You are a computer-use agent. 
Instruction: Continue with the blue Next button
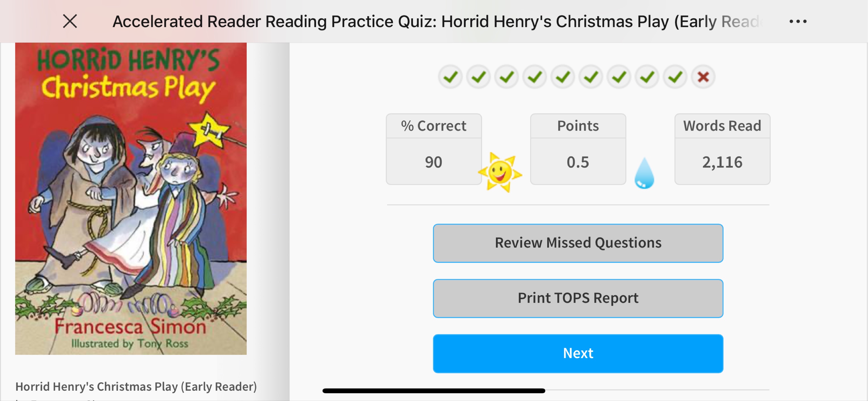[x=578, y=353]
